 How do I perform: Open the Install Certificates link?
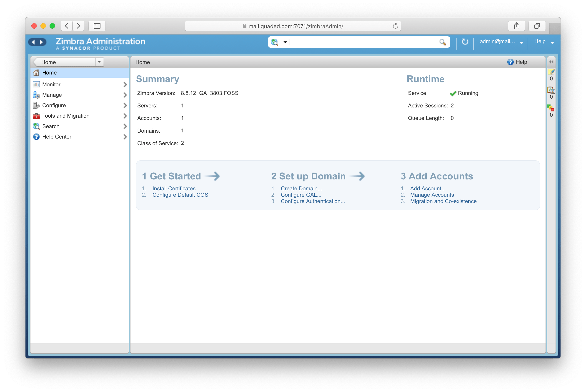[174, 189]
